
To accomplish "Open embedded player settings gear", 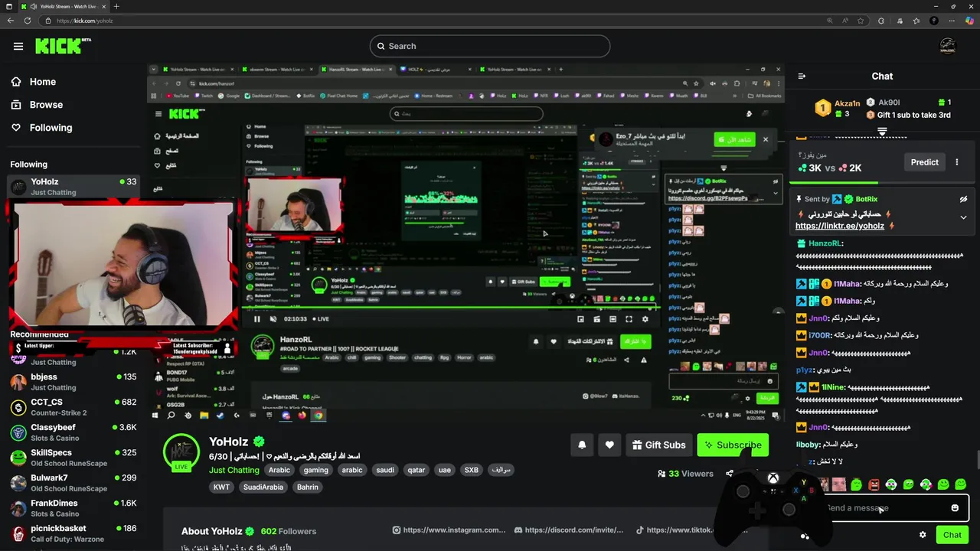I will [645, 319].
